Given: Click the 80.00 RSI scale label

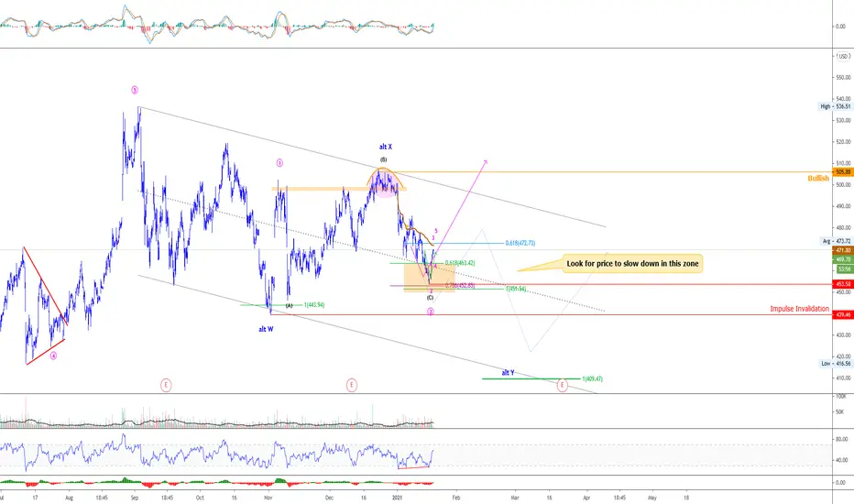Looking at the screenshot, I should (841, 439).
